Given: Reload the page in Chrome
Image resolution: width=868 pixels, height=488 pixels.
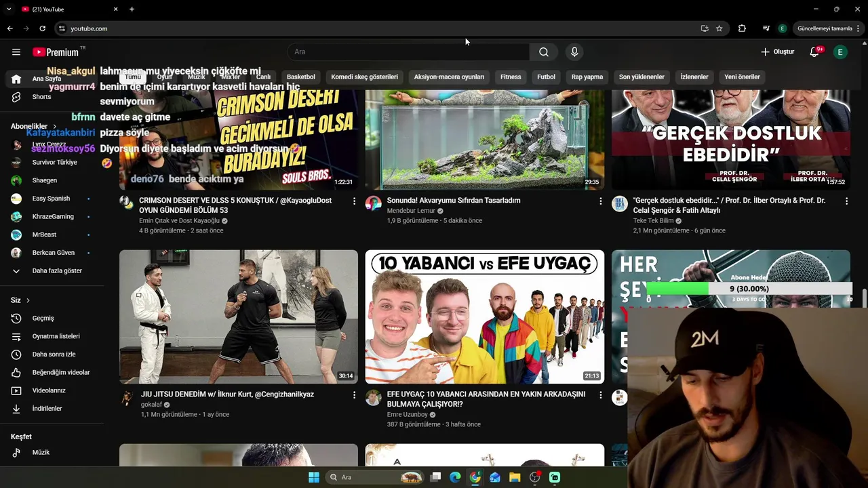Looking at the screenshot, I should (x=42, y=28).
